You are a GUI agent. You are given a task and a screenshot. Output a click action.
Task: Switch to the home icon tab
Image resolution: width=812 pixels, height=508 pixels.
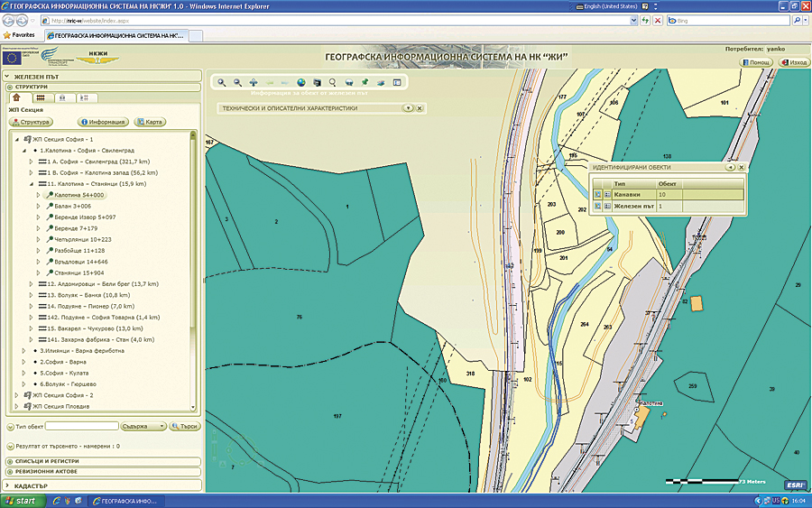tap(17, 97)
